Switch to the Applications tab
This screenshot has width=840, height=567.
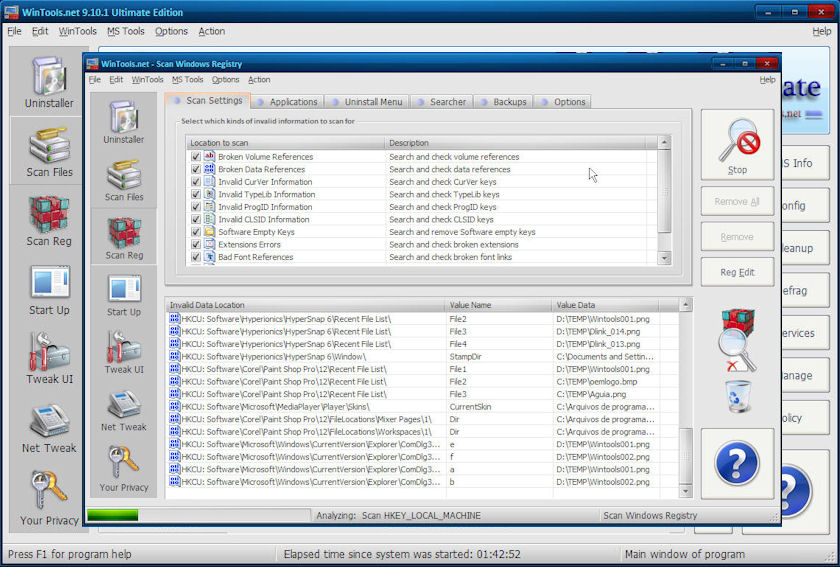pos(287,102)
